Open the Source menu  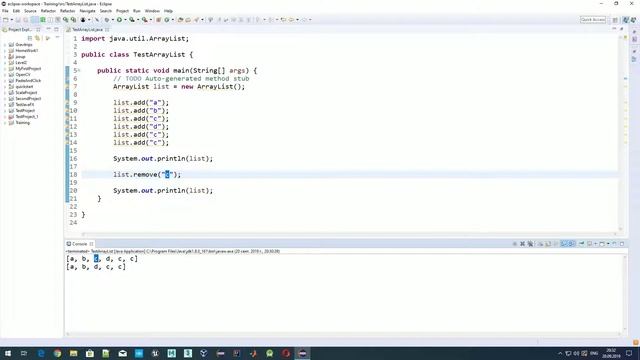coord(30,11)
